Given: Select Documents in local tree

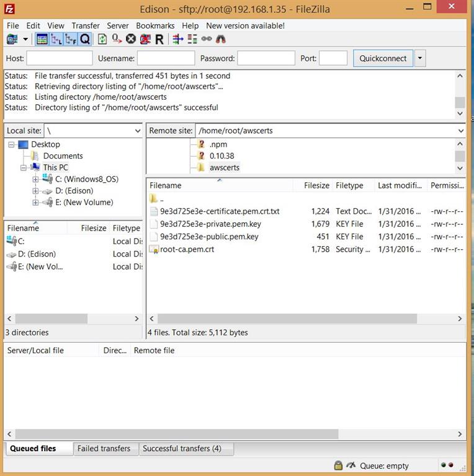Looking at the screenshot, I should click(63, 156).
